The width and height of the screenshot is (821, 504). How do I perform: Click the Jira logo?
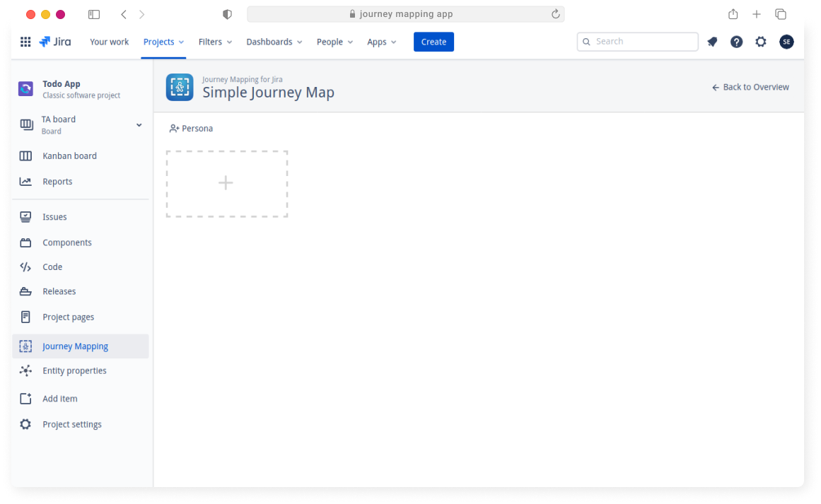55,42
